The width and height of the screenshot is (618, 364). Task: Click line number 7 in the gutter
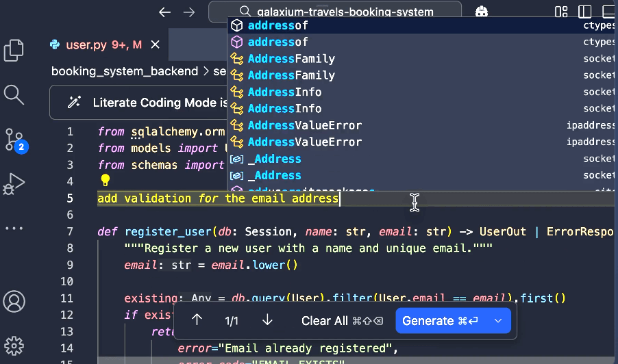[70, 231]
